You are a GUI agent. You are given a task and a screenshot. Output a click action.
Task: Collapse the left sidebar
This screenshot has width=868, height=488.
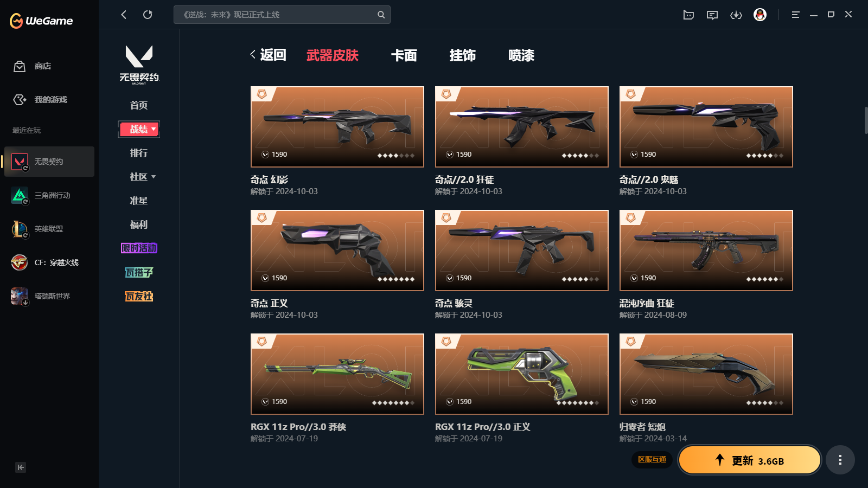[x=21, y=467]
